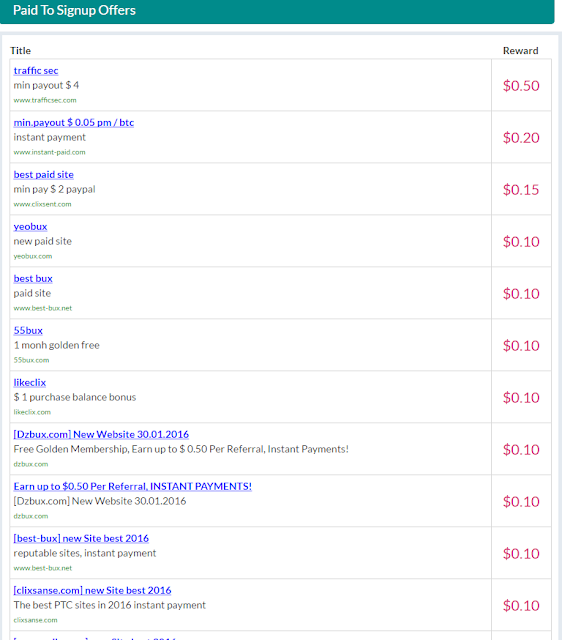Viewport: 562px width, 640px height.
Task: Click the 'likeclix' offer link
Action: click(x=30, y=382)
